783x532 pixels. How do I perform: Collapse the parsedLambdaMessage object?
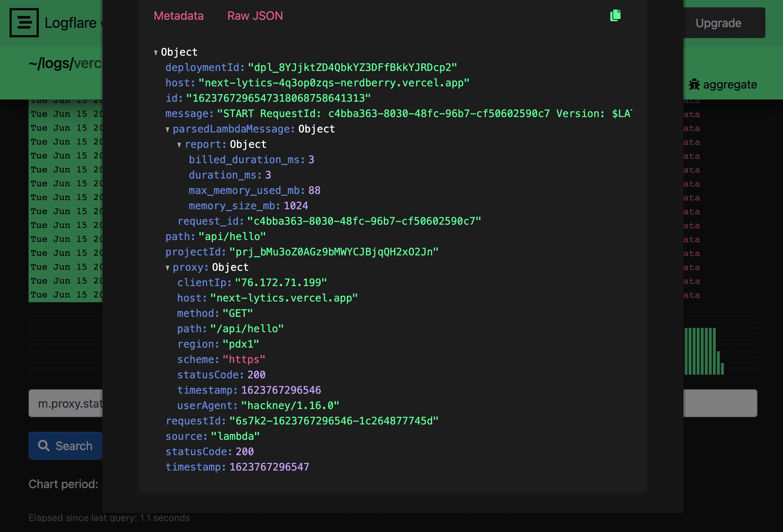(x=168, y=130)
